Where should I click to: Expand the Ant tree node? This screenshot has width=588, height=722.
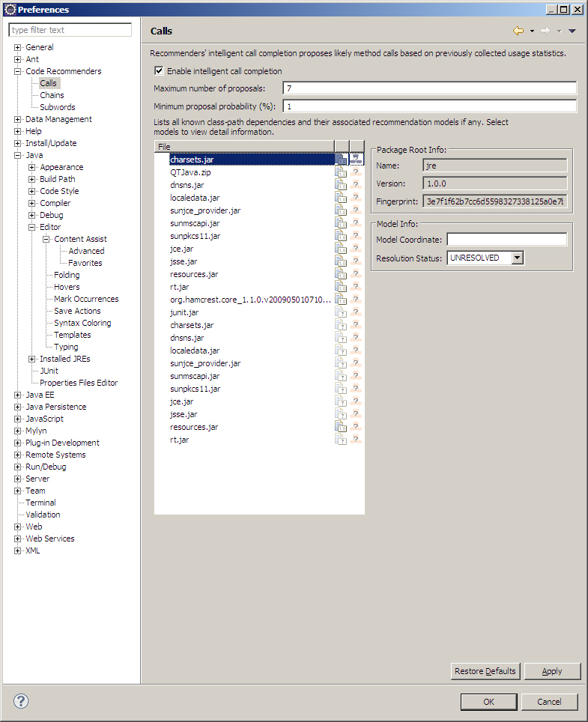coord(17,59)
